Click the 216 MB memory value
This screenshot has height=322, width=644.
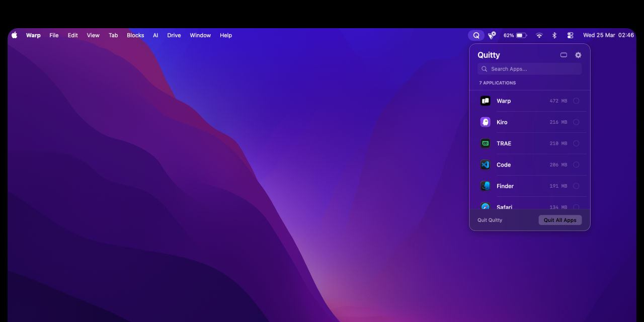click(558, 122)
